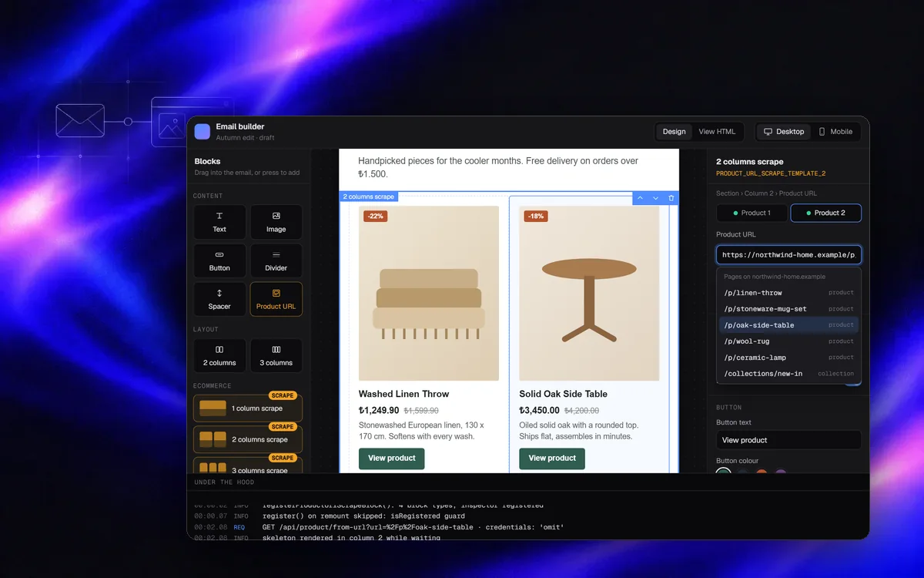
Task: Add the 1 column scrape block
Action: click(x=248, y=408)
